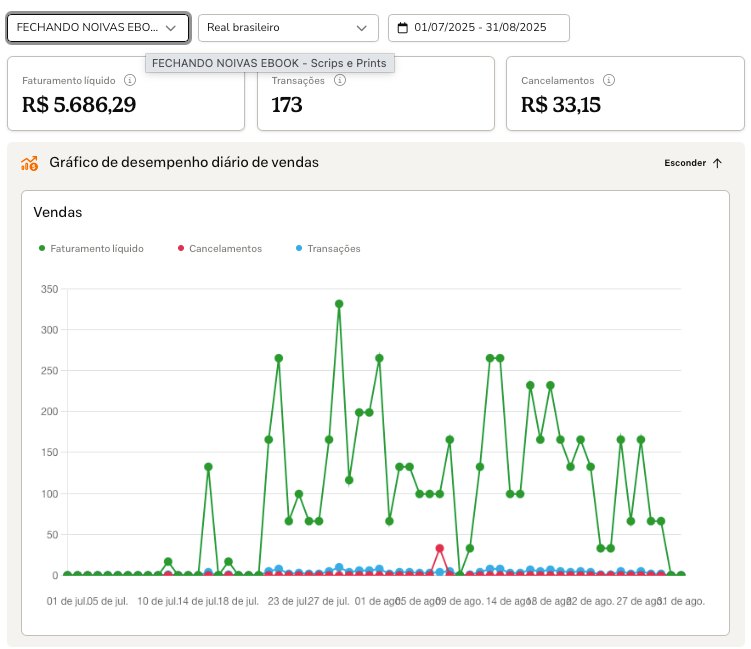Toggle Cancelamentos legend series

[220, 249]
